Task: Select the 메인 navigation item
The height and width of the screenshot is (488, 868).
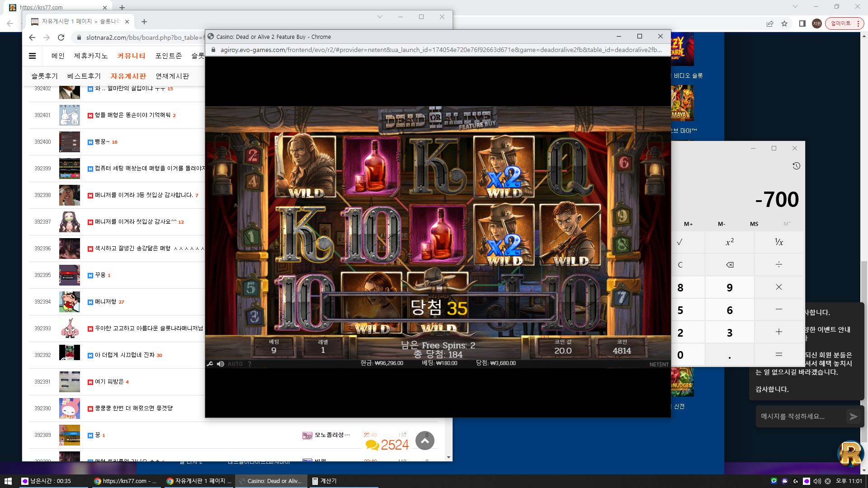Action: point(58,56)
